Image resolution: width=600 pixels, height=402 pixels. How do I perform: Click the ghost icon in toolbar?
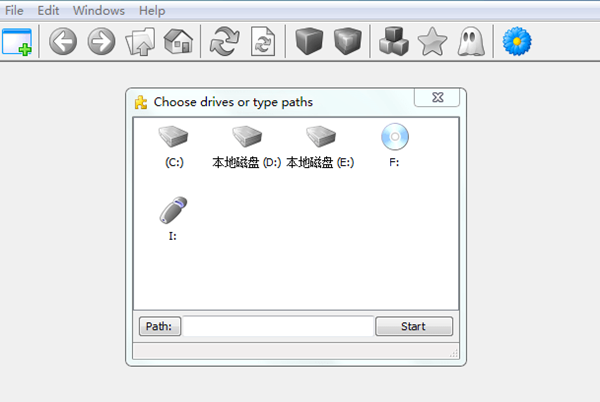pyautogui.click(x=471, y=41)
